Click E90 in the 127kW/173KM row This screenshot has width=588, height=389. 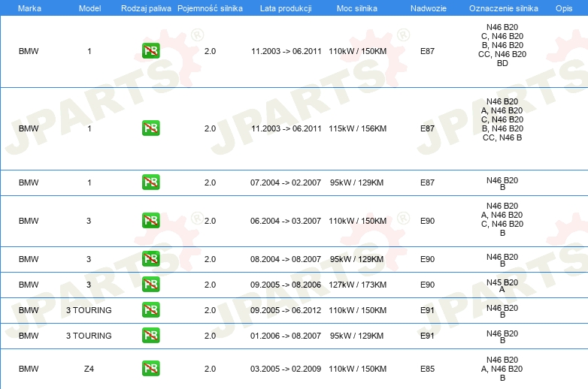pos(428,285)
